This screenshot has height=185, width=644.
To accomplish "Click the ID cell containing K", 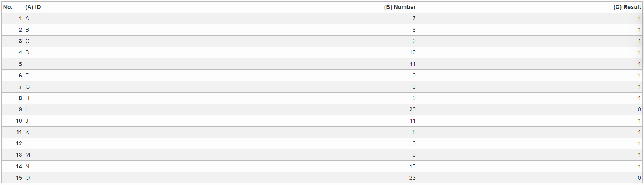I will [92, 132].
